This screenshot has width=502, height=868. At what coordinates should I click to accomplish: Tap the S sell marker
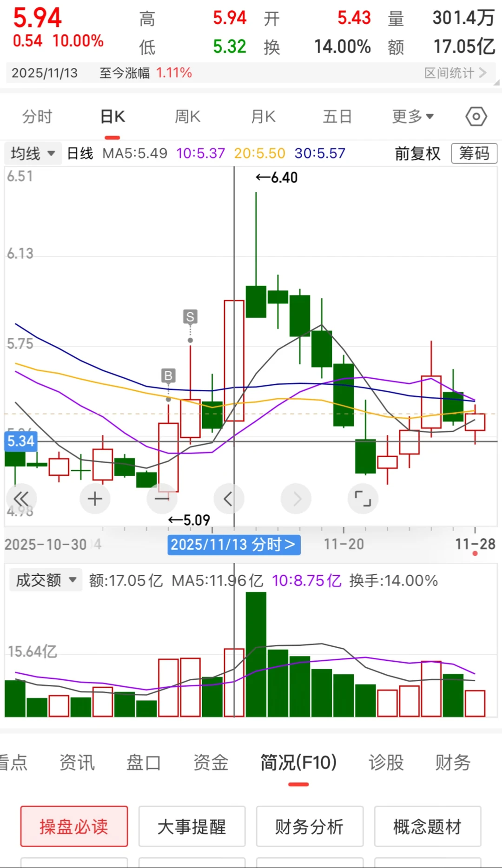pyautogui.click(x=190, y=317)
